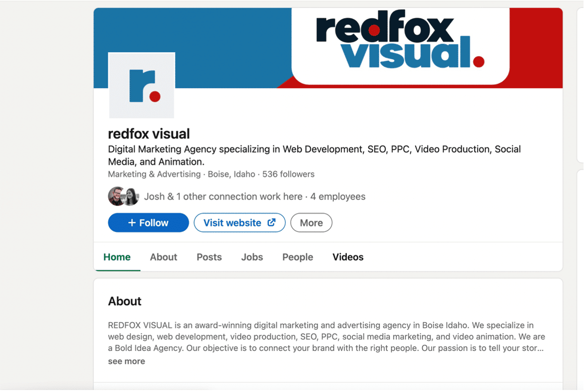View the People tab
585x392 pixels.
(x=297, y=257)
